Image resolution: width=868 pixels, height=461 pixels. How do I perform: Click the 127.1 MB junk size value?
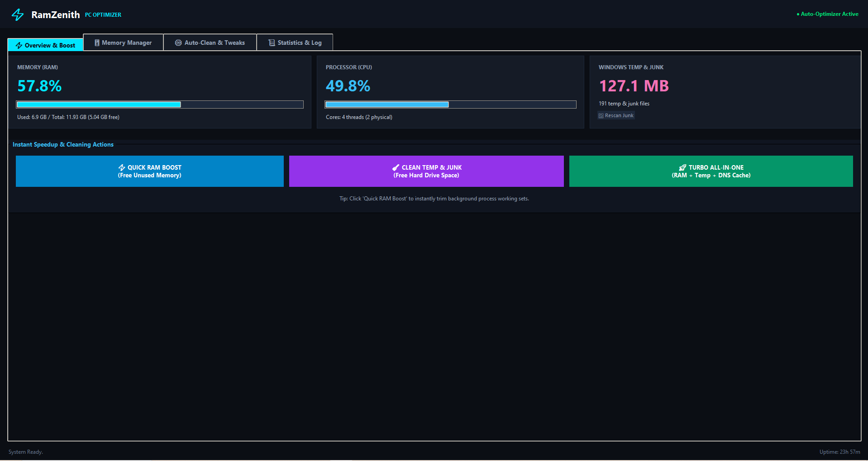[x=634, y=86]
